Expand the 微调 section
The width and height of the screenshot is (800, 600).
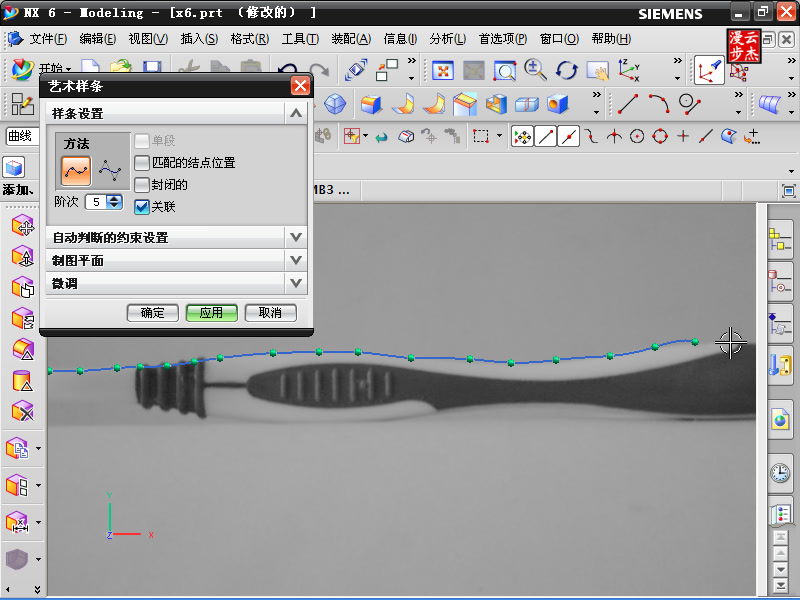pos(296,283)
